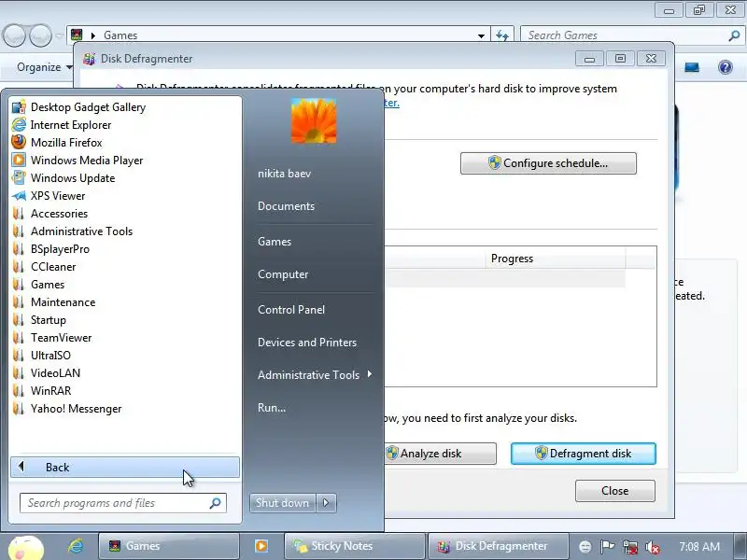Open the Organize dropdown in Games window

click(44, 67)
